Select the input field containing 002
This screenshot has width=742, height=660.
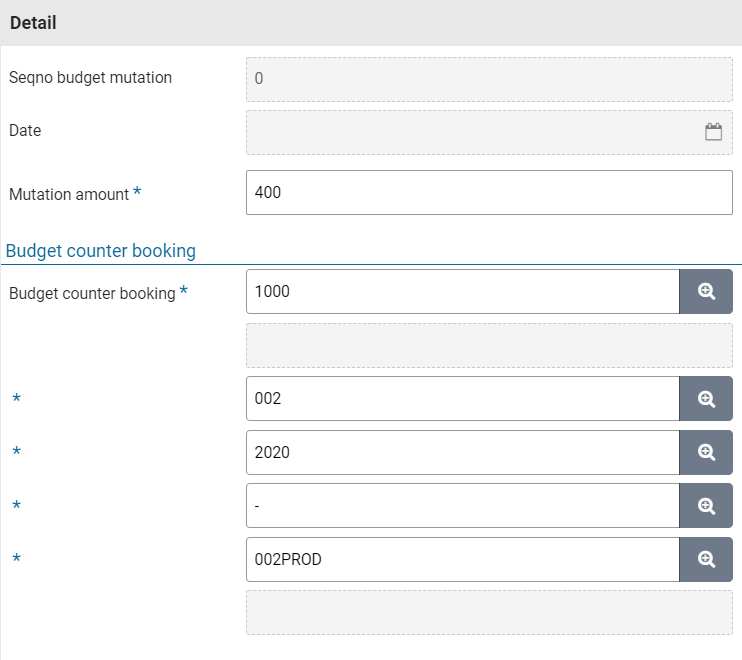point(463,399)
